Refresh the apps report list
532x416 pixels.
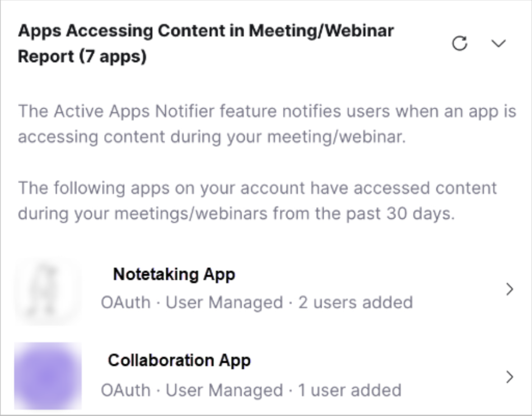click(459, 44)
